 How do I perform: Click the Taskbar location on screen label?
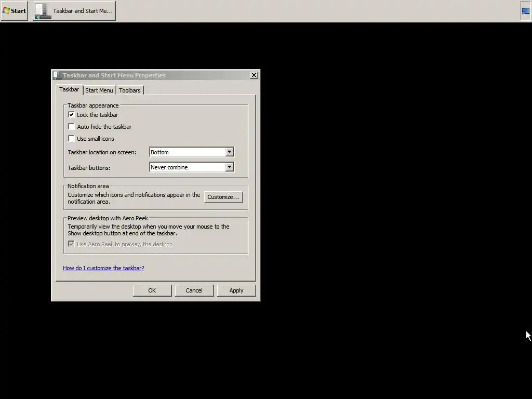point(102,152)
